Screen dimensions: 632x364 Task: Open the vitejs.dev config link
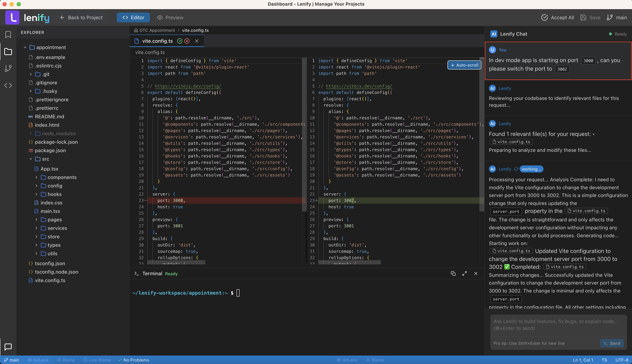[x=188, y=86]
